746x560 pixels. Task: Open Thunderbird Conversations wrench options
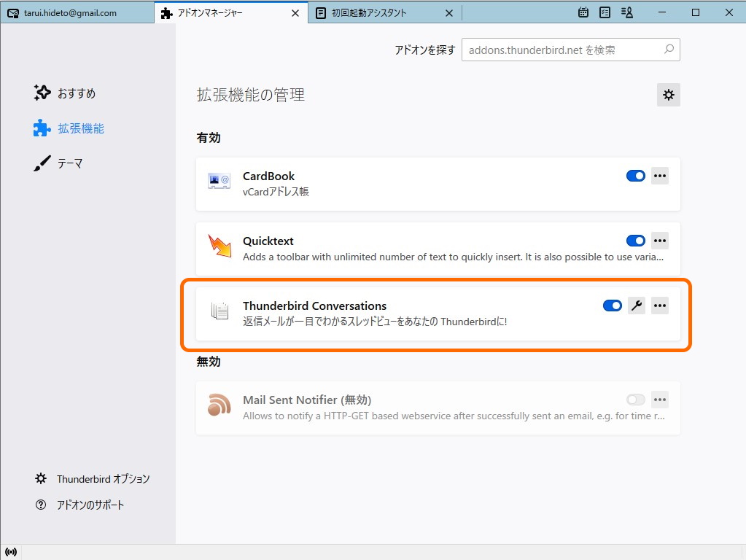[x=637, y=306]
